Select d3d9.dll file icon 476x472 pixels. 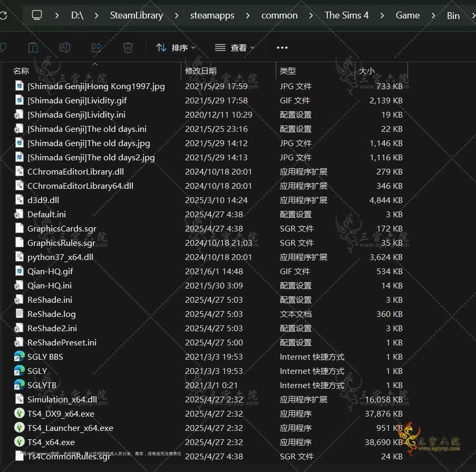pyautogui.click(x=20, y=200)
